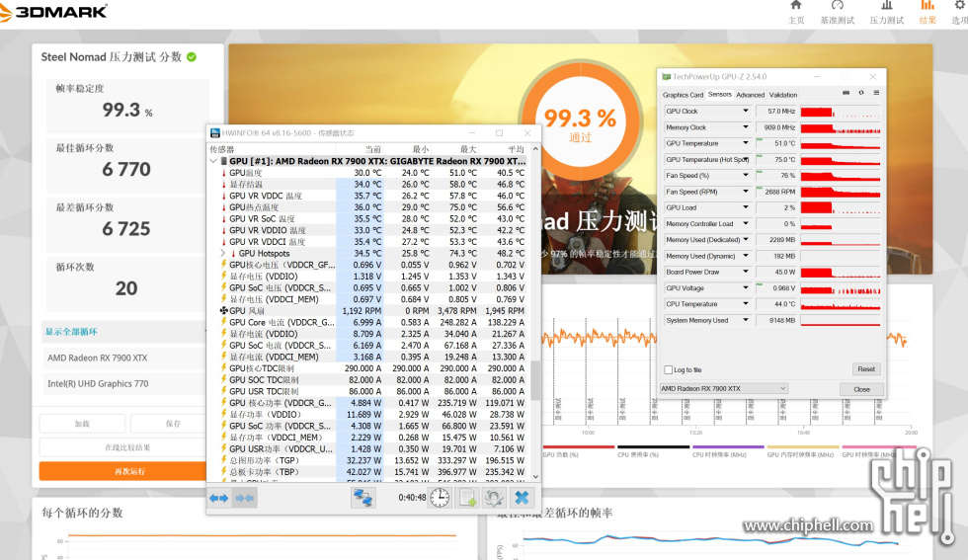Screen dimensions: 968x560
Task: Open the Fan Speed (RPM) sensor dropdown
Action: click(745, 192)
